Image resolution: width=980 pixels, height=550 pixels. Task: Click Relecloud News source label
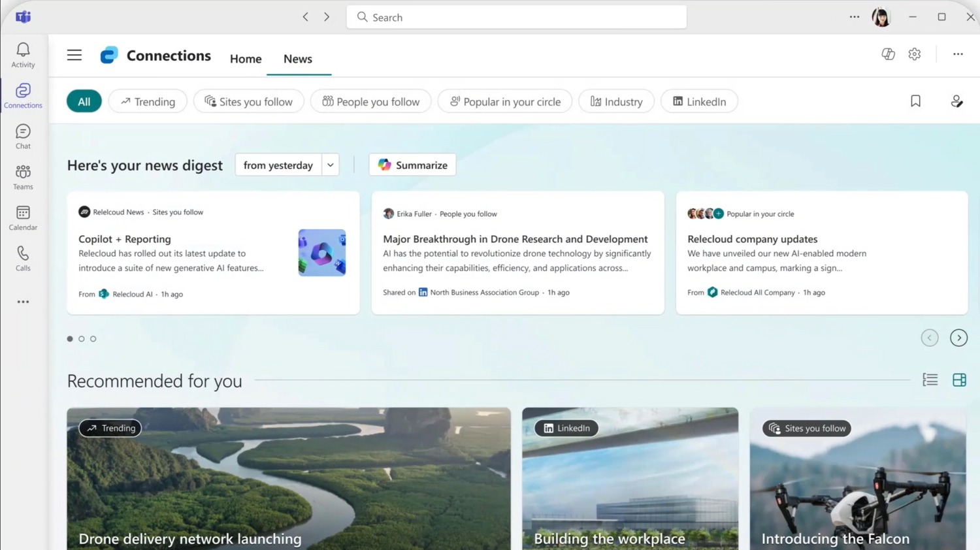(x=118, y=212)
